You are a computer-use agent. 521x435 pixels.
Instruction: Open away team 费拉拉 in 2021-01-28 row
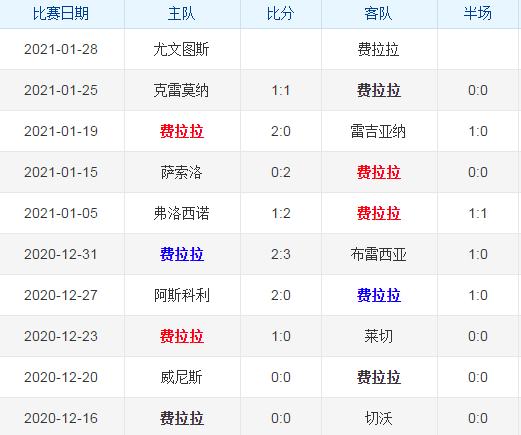[378, 49]
